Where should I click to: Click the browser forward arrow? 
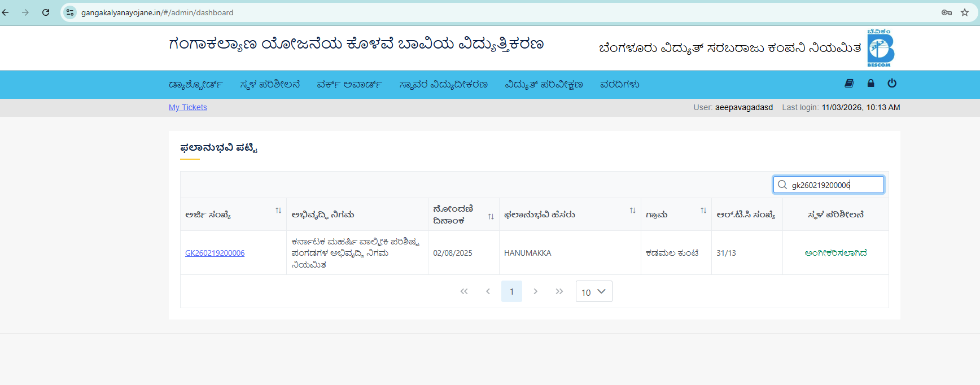tap(25, 12)
